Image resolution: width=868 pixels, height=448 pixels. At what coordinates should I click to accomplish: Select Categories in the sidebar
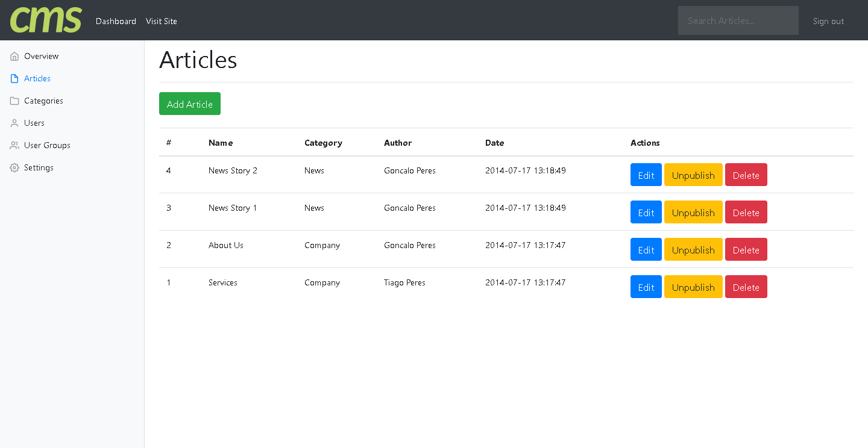point(43,101)
